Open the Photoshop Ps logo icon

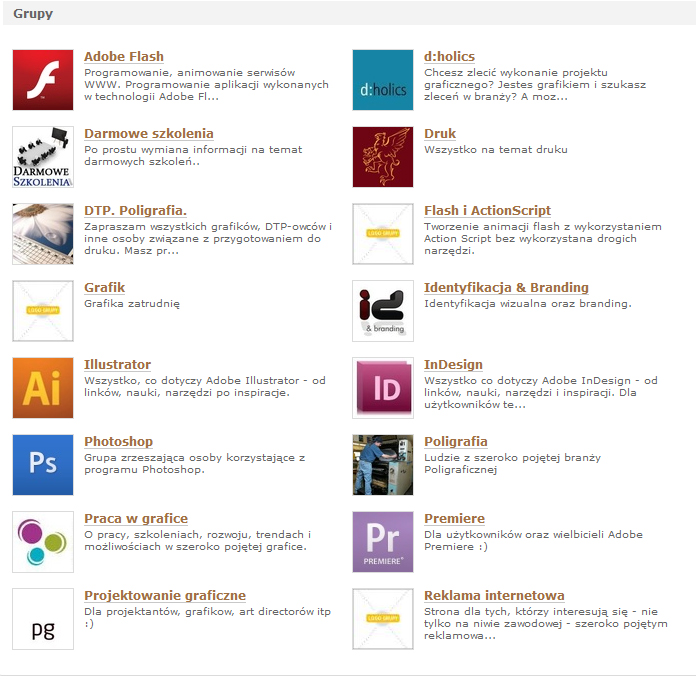tap(43, 465)
